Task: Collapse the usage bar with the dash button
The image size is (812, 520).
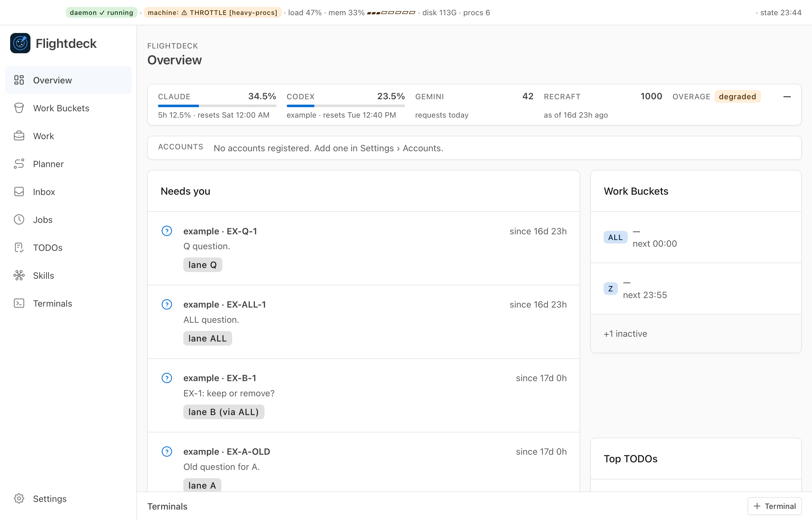Action: [787, 97]
